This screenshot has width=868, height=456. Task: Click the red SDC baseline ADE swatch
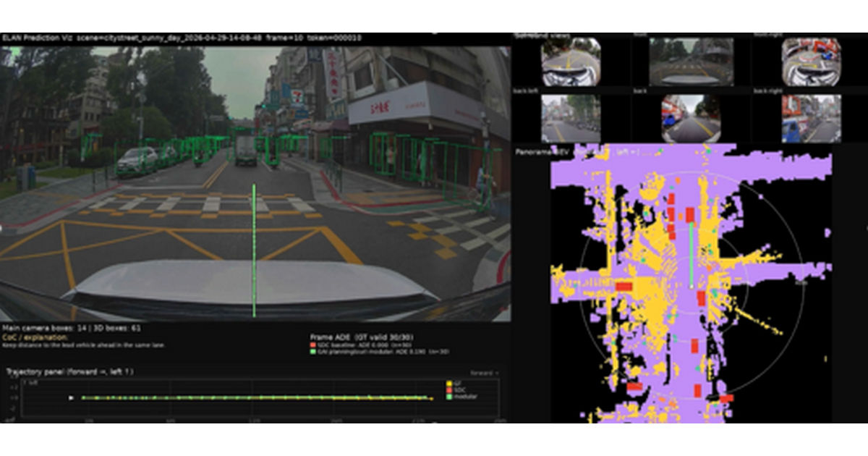click(312, 345)
